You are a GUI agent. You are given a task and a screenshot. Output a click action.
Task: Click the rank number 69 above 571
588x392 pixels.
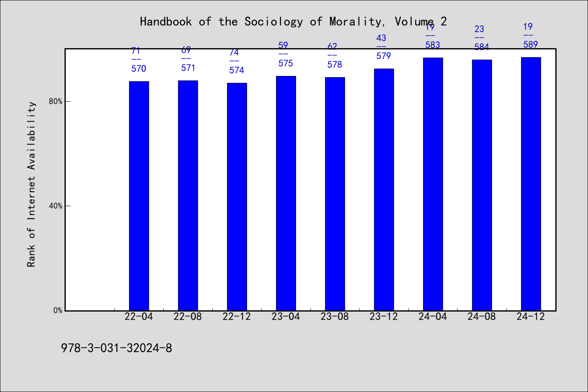pos(186,50)
